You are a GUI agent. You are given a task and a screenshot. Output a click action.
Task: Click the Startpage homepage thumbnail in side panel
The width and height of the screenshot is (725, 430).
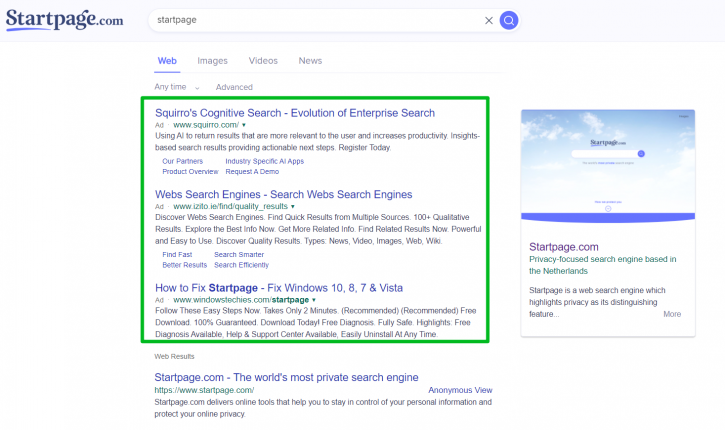point(608,166)
